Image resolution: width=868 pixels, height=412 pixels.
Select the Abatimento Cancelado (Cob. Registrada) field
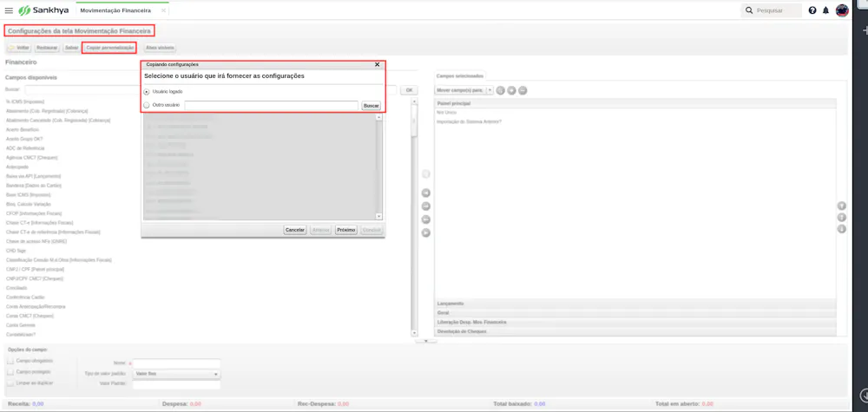point(58,121)
